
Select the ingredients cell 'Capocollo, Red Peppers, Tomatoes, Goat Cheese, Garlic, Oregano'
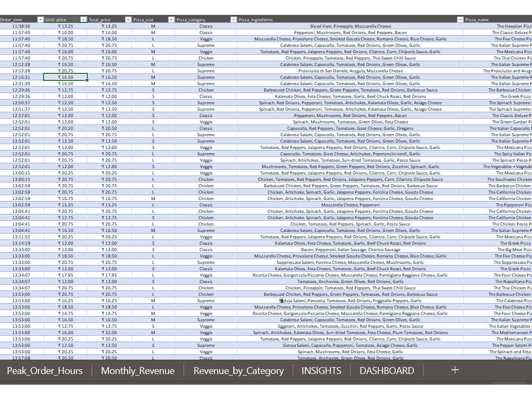point(350,128)
